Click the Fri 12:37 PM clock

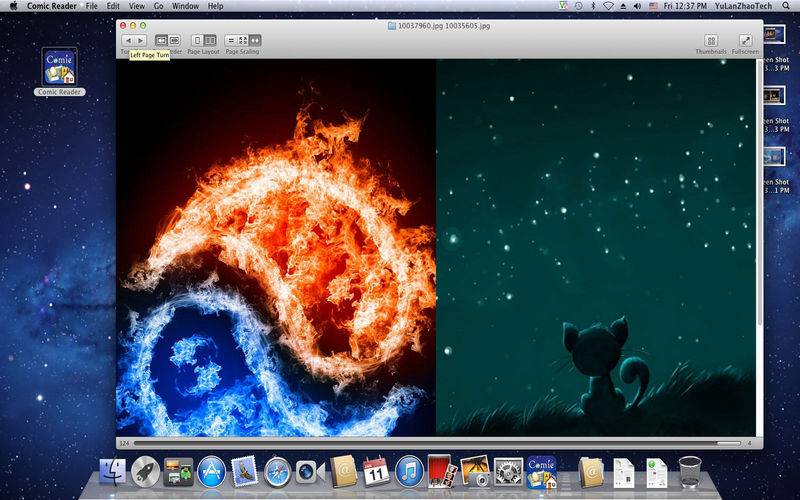[x=685, y=6]
